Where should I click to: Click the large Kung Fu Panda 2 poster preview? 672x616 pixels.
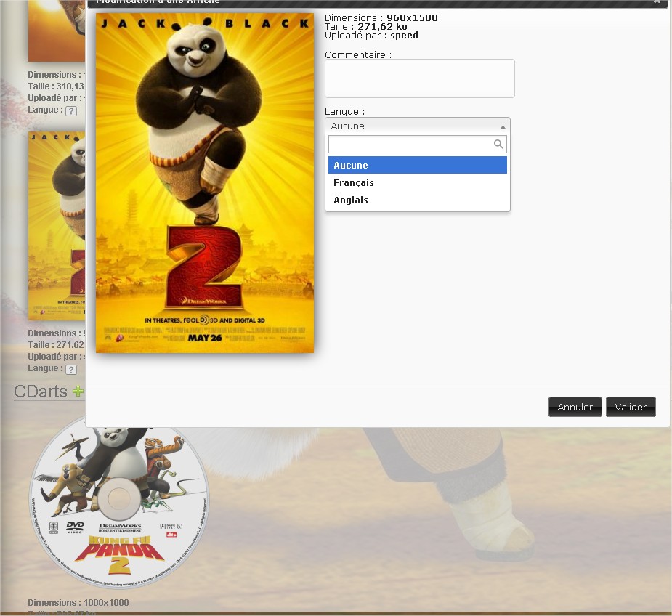tap(205, 182)
